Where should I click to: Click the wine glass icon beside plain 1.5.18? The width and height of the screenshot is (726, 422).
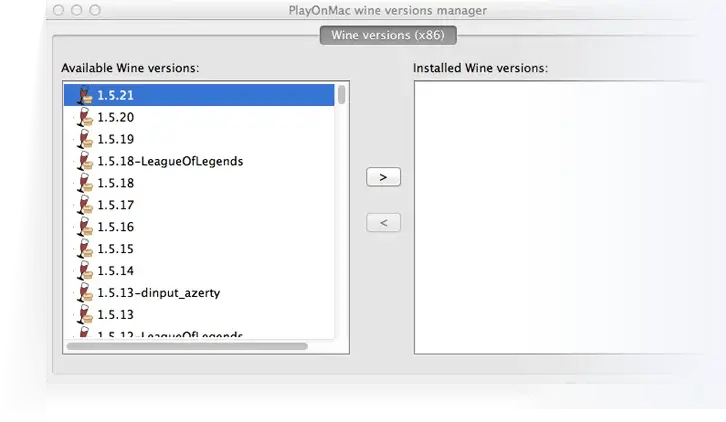pyautogui.click(x=85, y=183)
